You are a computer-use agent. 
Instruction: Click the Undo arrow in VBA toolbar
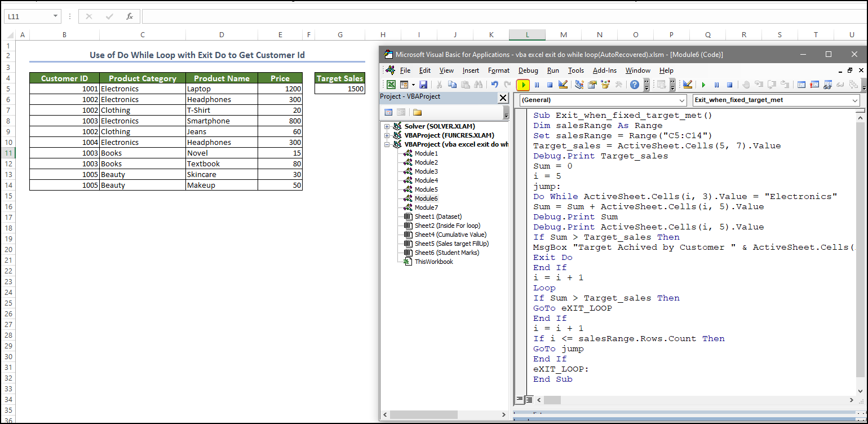tap(494, 85)
